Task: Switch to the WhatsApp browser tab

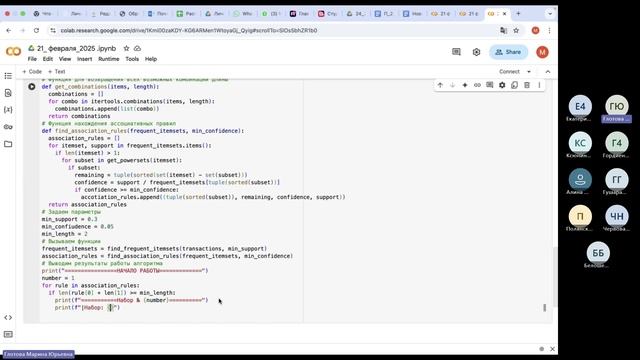Action: 242,13
